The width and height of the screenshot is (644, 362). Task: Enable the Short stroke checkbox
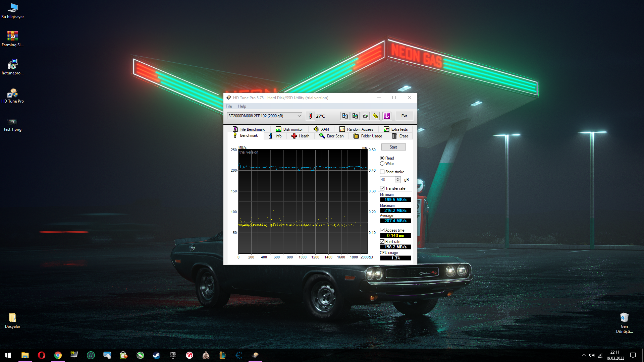(382, 172)
